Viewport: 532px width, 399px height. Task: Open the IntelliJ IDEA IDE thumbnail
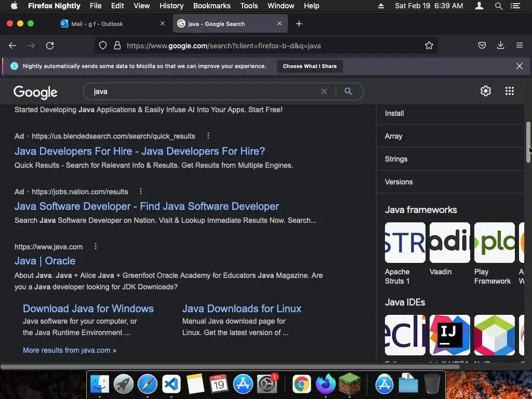[449, 335]
